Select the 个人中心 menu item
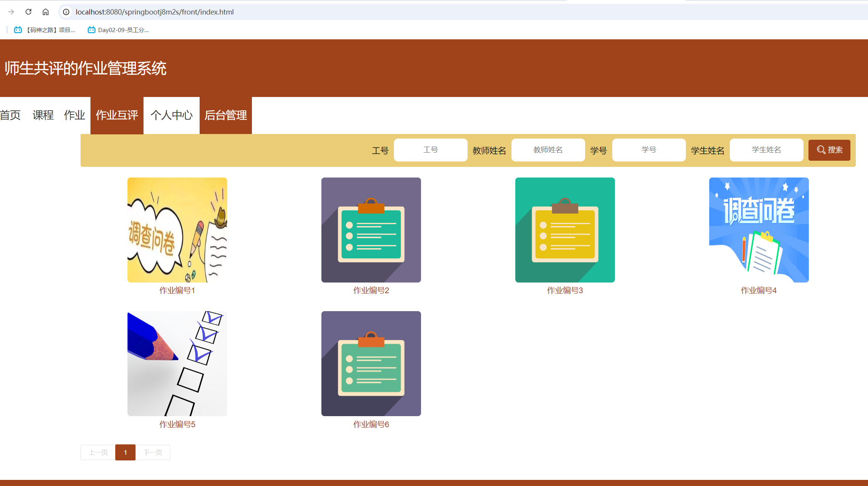The width and height of the screenshot is (868, 486). pyautogui.click(x=171, y=115)
